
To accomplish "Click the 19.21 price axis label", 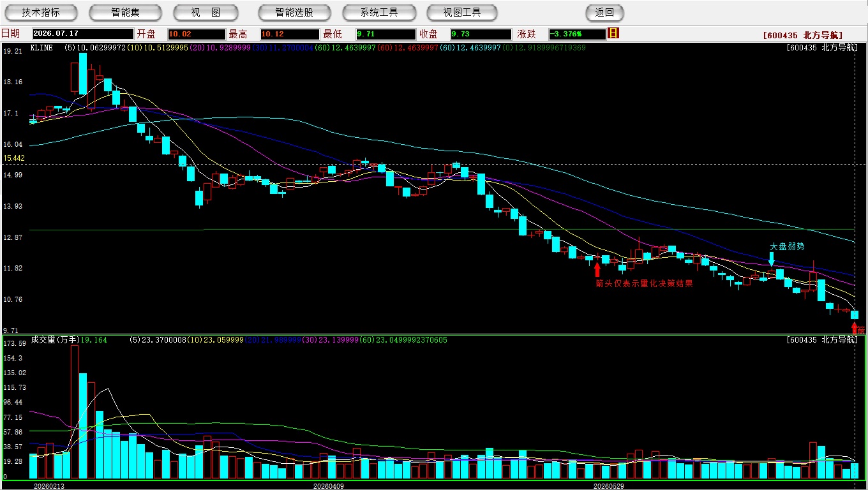I will pos(13,51).
